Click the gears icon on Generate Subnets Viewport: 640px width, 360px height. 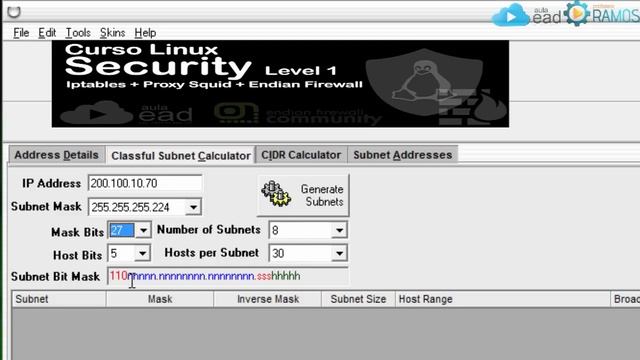point(276,194)
